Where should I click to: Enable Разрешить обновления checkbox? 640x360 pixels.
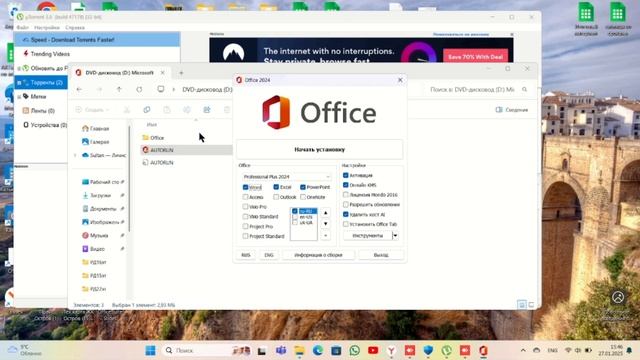coord(346,204)
